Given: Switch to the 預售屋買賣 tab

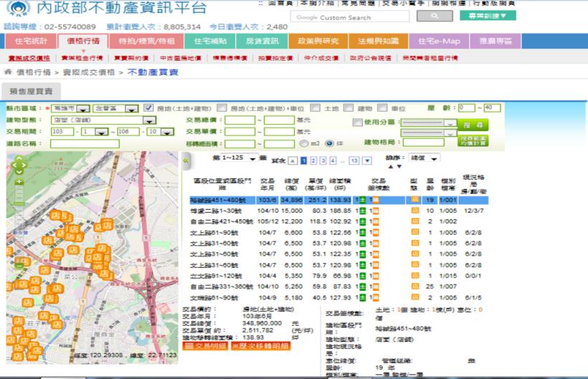Looking at the screenshot, I should coord(31,92).
